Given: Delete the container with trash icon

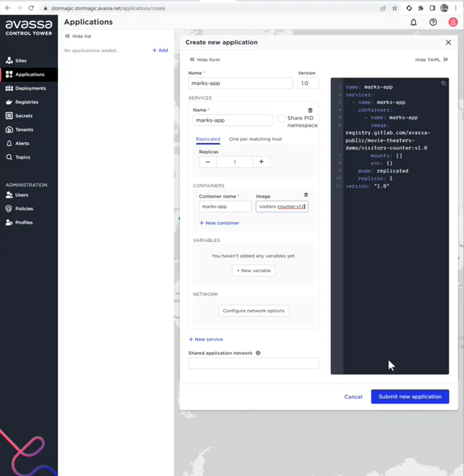Looking at the screenshot, I should 306,195.
